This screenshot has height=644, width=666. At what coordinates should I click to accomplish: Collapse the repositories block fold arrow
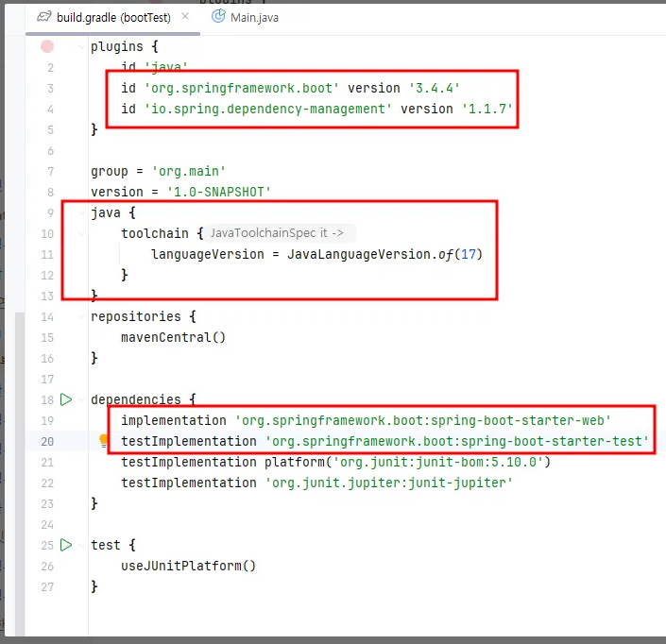81,316
